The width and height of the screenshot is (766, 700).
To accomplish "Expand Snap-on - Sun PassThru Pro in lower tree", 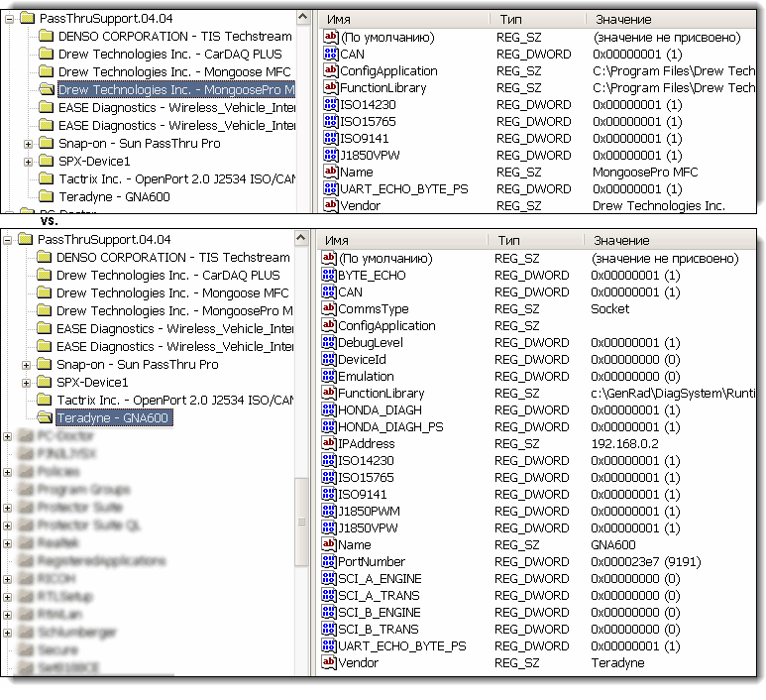I will [x=26, y=365].
